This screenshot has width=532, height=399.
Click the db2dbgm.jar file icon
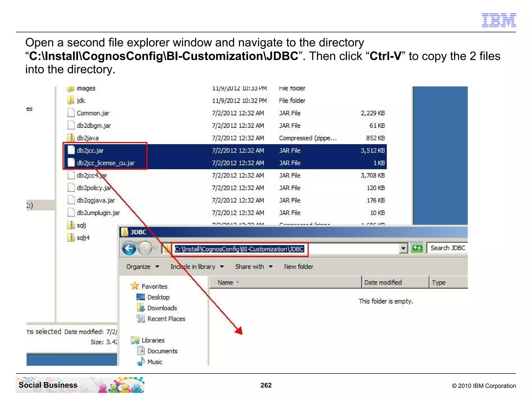[x=71, y=125]
